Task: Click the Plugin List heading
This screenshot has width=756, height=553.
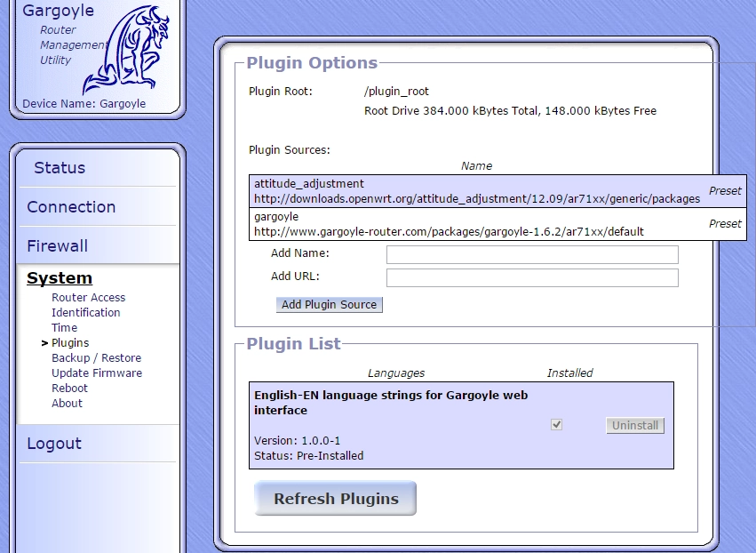Action: (x=294, y=343)
